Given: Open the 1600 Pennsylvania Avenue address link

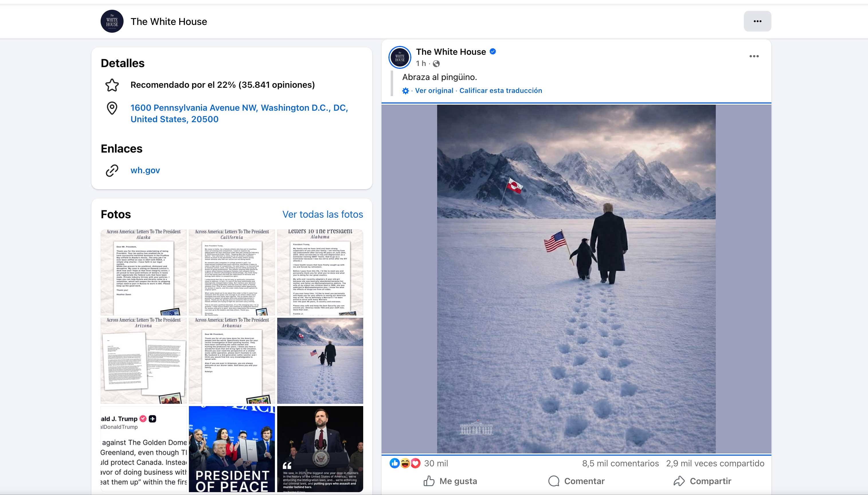Looking at the screenshot, I should click(239, 113).
